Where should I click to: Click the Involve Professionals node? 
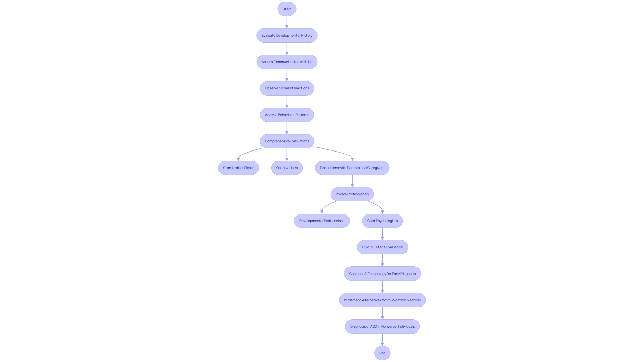pos(352,194)
